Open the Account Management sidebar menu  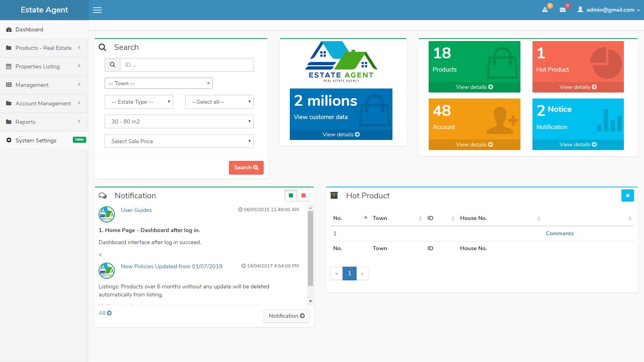(43, 103)
